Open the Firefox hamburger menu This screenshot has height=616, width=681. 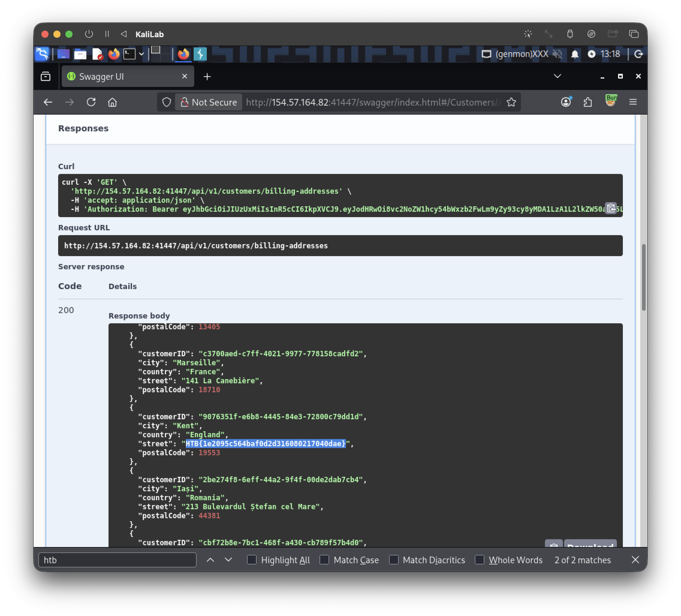(x=633, y=102)
